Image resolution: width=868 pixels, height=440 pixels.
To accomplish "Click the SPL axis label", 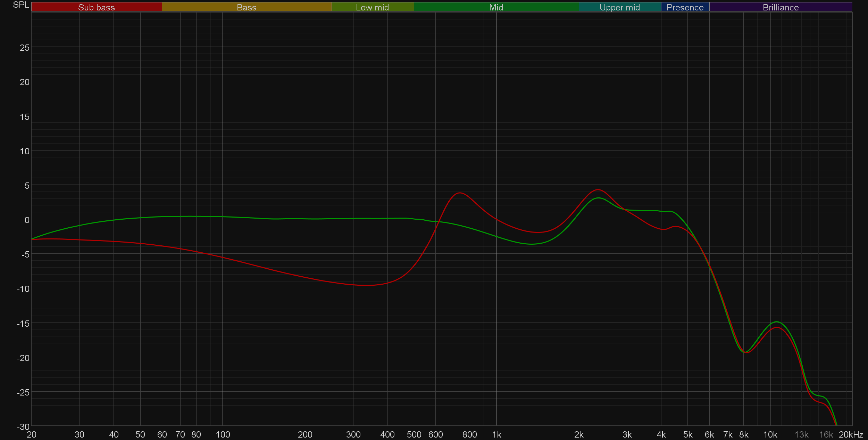I will 21,5.
